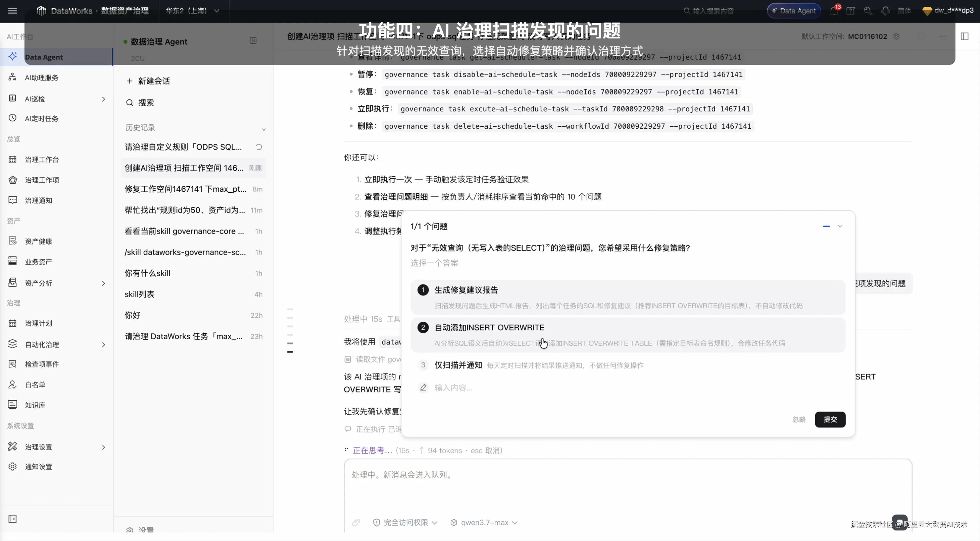Expand the AI巡检 submenu

[104, 99]
